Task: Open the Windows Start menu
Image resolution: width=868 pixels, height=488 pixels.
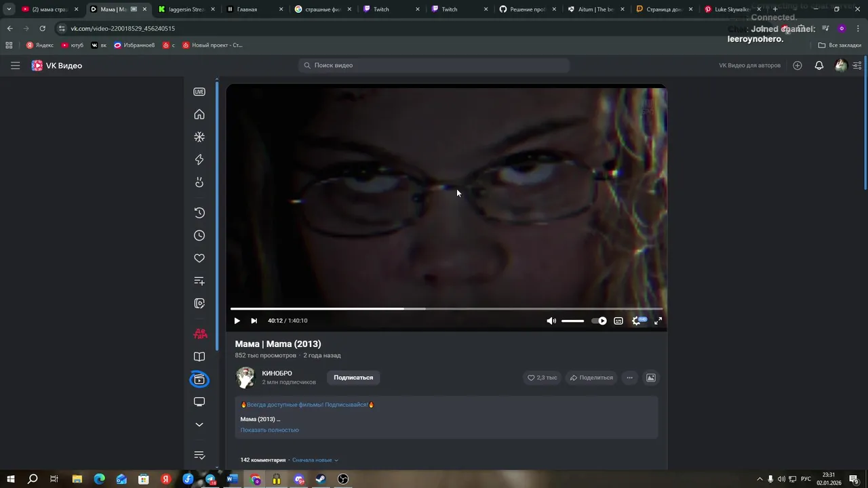Action: [11, 479]
